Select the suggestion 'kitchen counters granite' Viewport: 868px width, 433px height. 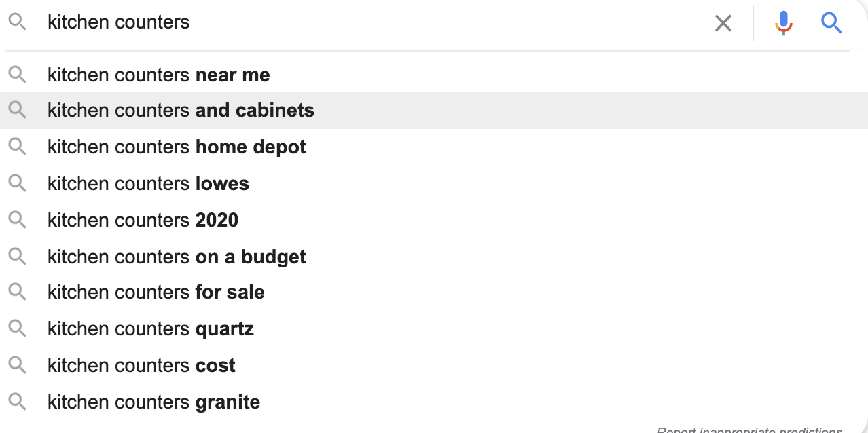[x=153, y=401]
